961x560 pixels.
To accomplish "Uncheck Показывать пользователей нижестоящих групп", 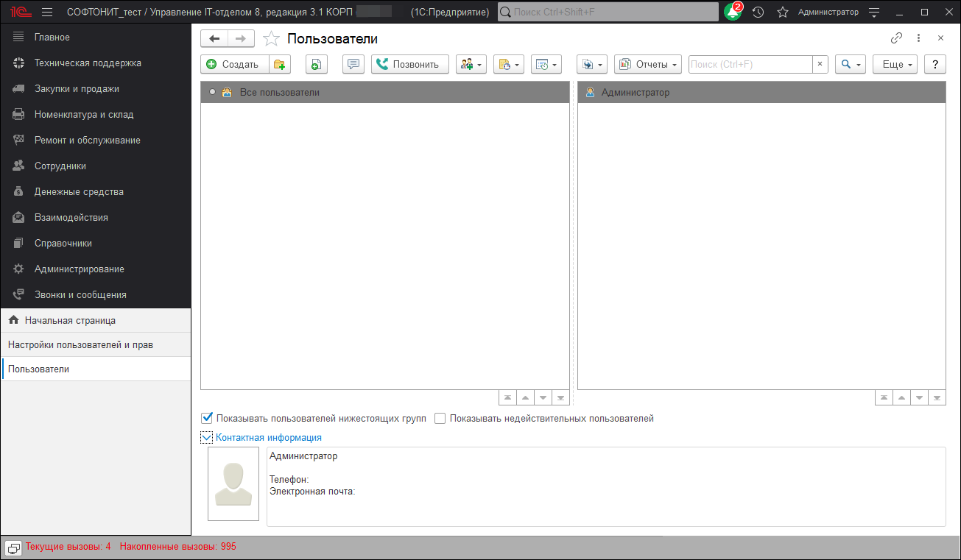I will click(206, 418).
